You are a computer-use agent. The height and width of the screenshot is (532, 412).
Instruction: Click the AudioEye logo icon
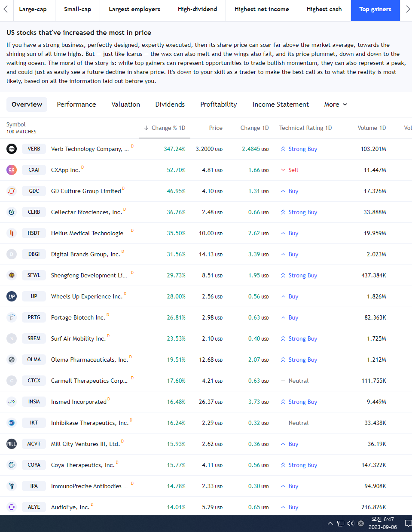(x=12, y=507)
